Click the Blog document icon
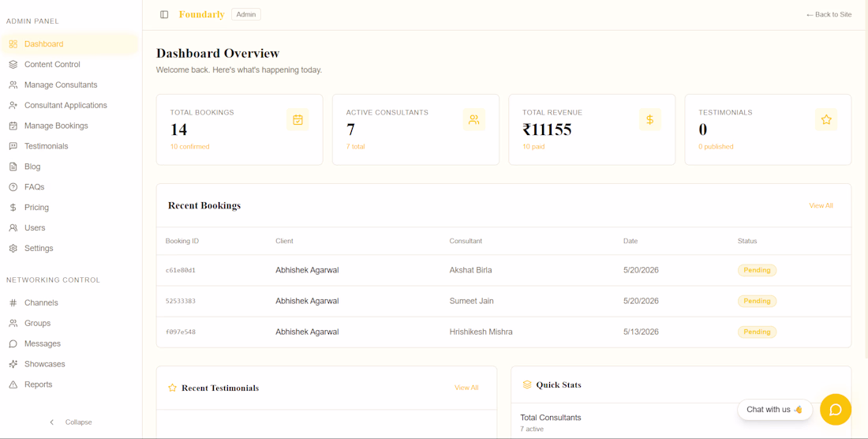Screen dimensions: 868x439 pos(13,167)
